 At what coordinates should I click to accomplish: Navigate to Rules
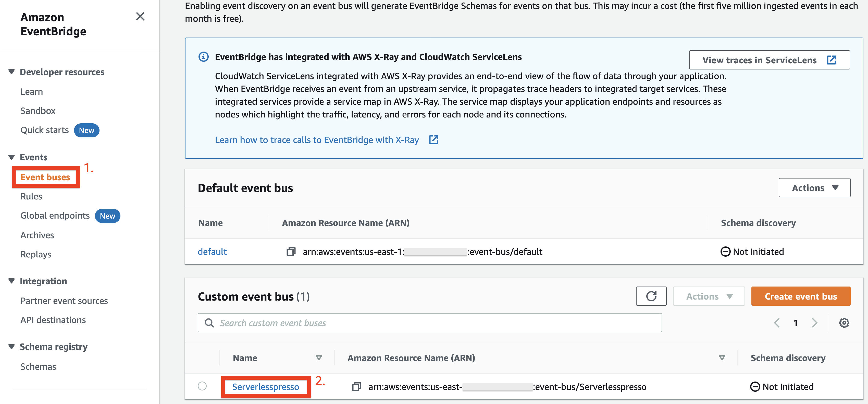[x=31, y=196]
